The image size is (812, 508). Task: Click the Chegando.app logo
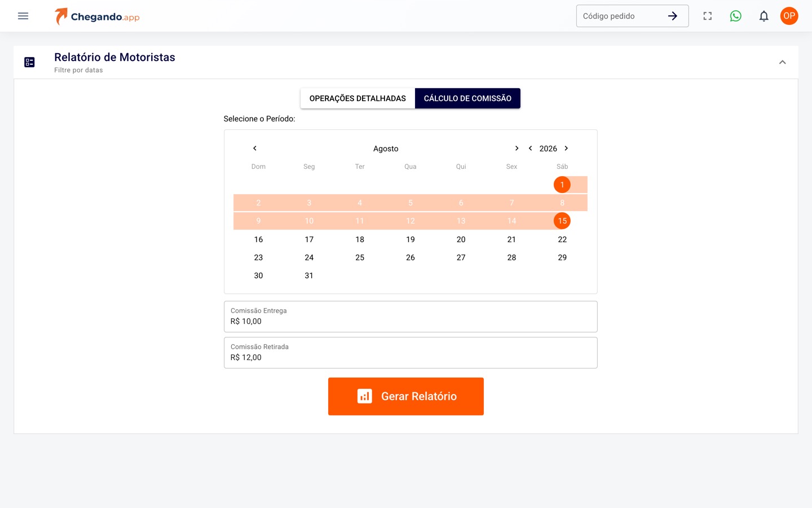coord(97,16)
